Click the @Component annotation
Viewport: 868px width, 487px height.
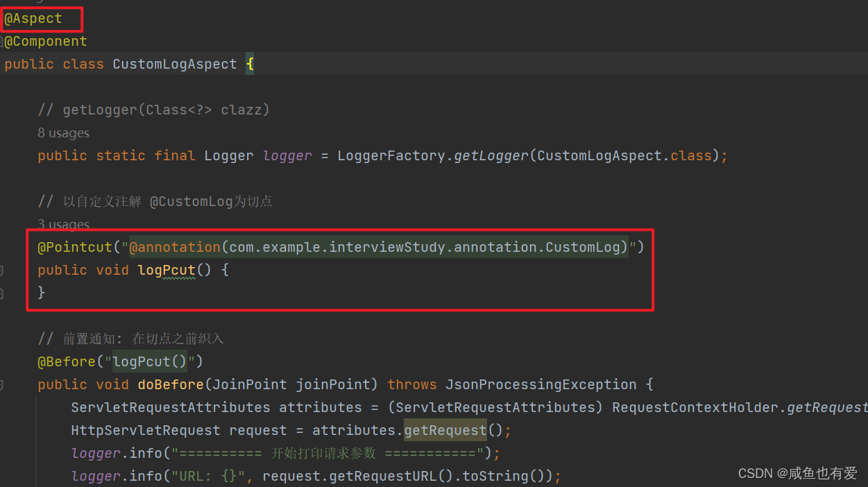(x=46, y=42)
